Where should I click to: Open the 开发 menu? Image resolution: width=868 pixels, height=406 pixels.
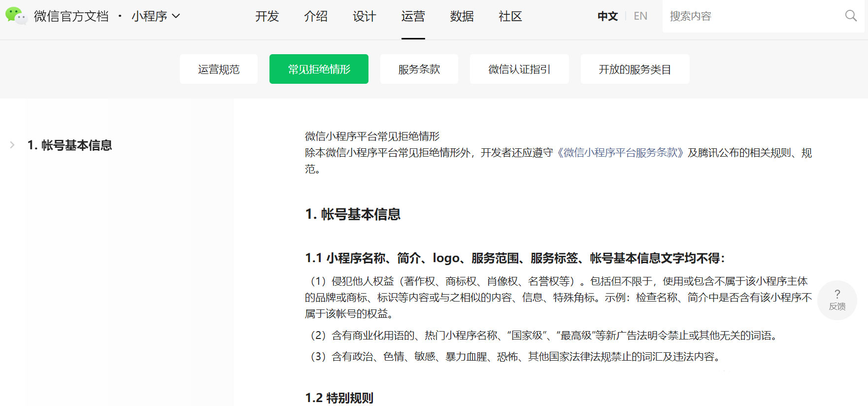pos(267,16)
